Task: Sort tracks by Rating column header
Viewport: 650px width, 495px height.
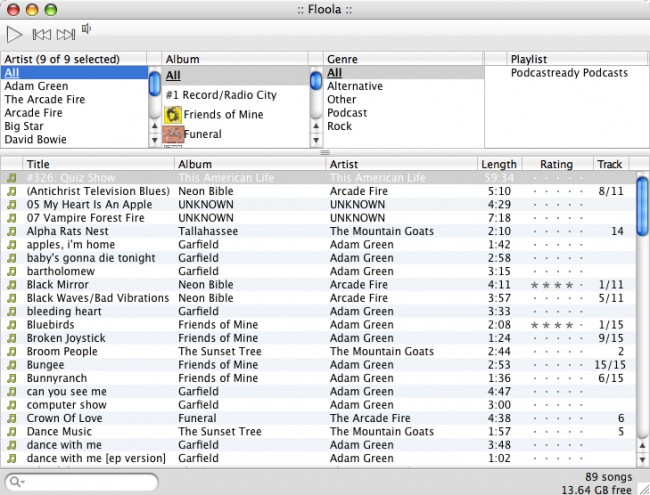Action: (x=556, y=164)
